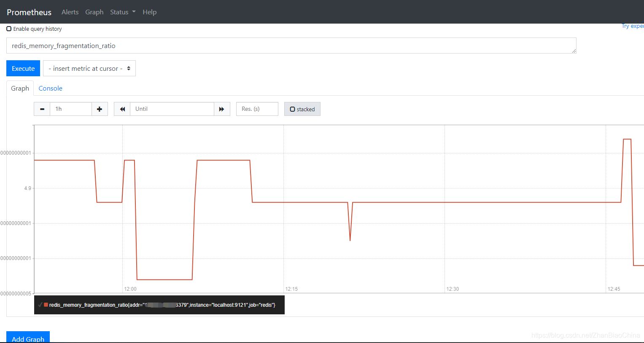Open the insert metric at cursor dropdown
The width and height of the screenshot is (644, 343).
click(89, 68)
